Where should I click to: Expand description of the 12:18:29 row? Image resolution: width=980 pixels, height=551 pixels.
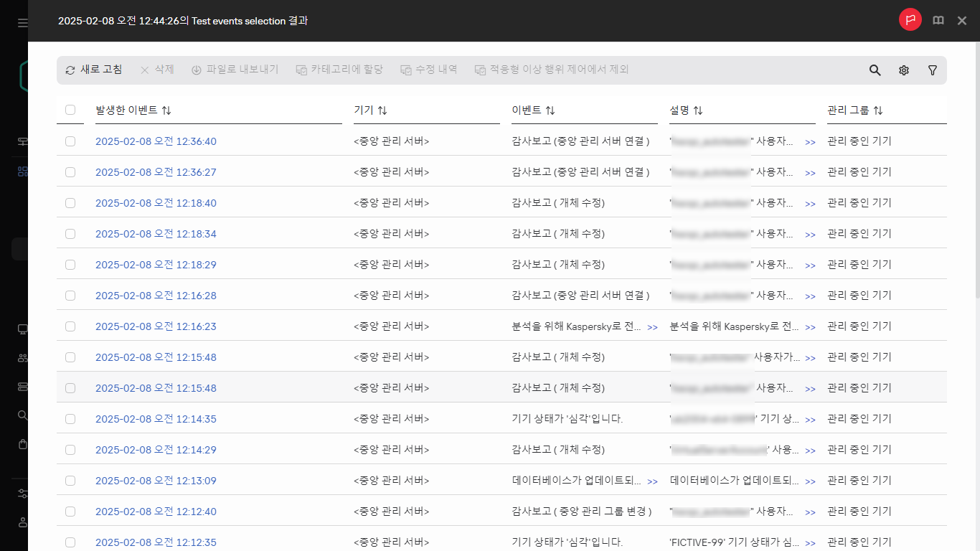pyautogui.click(x=810, y=266)
